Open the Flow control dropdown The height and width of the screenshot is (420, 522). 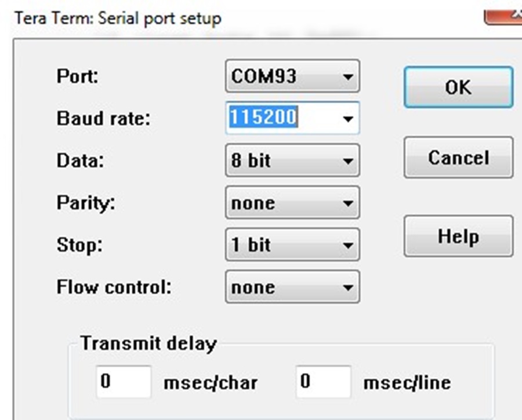click(292, 287)
